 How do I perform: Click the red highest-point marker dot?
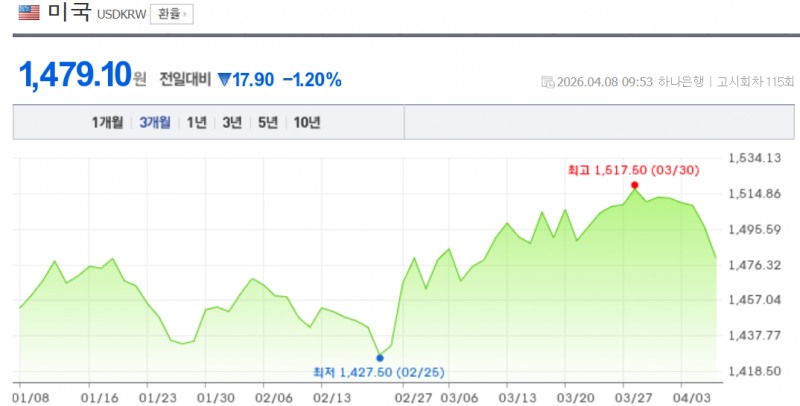(x=635, y=185)
